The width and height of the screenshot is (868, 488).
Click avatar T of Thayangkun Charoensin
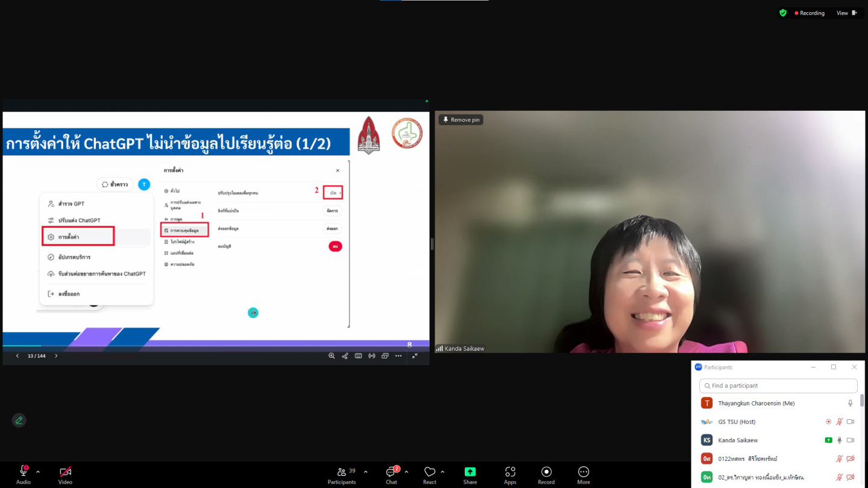click(x=706, y=403)
